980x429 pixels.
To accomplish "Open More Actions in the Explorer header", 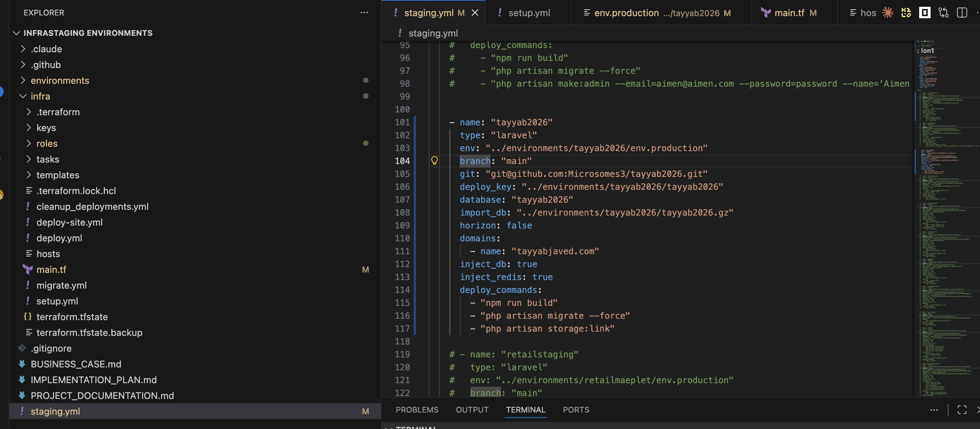I will [364, 13].
